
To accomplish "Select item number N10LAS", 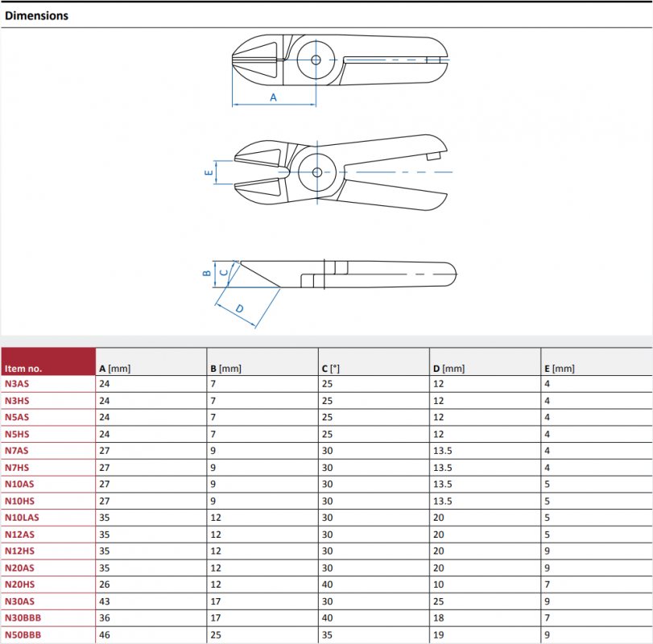I will (x=22, y=518).
